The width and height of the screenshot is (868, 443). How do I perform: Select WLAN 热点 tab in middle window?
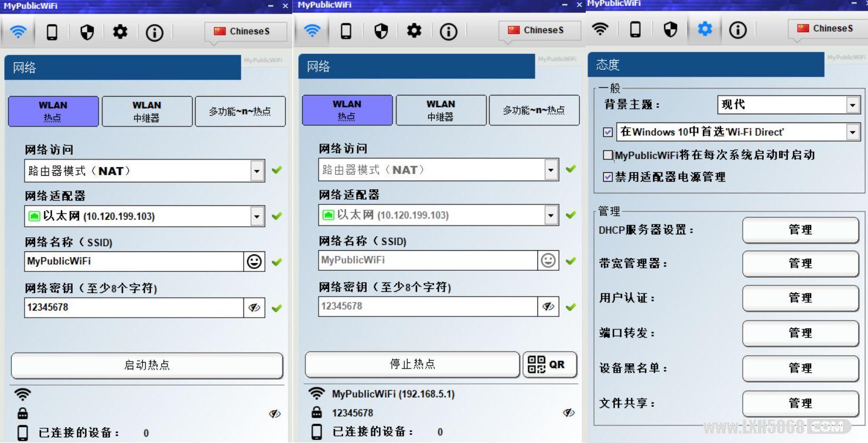347,110
